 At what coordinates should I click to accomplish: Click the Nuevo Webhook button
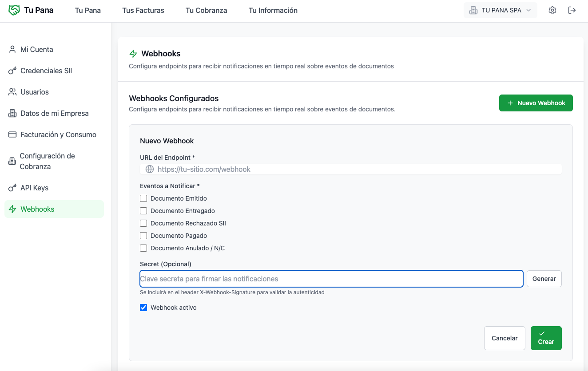536,103
